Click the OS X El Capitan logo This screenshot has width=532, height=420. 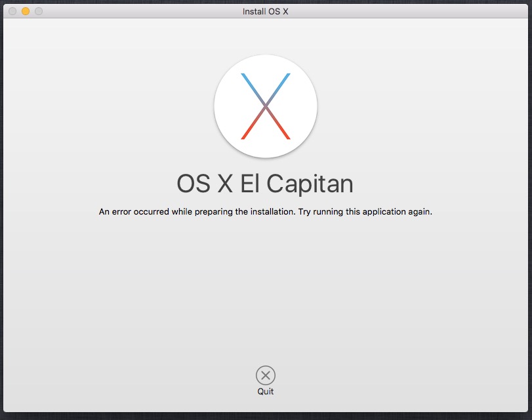tap(266, 106)
